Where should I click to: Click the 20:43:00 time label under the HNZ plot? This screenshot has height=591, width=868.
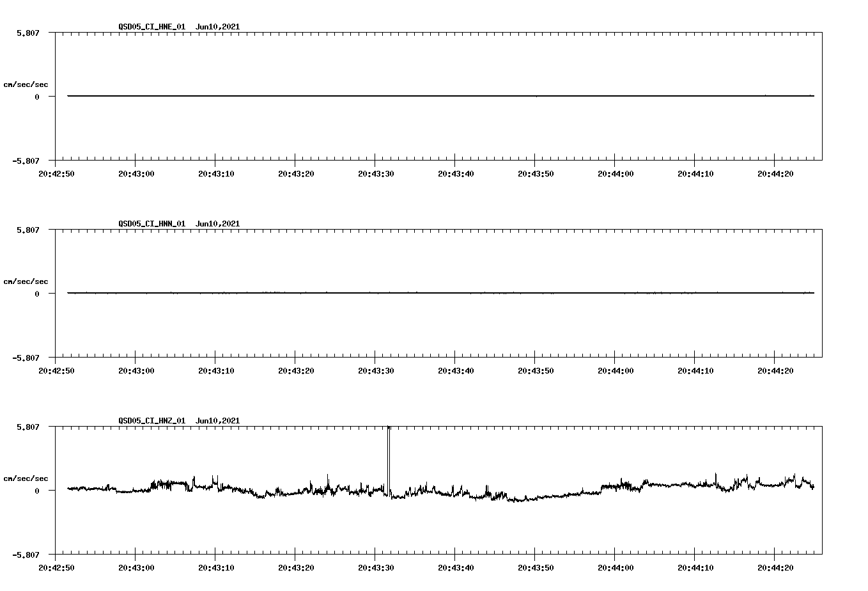(x=136, y=567)
